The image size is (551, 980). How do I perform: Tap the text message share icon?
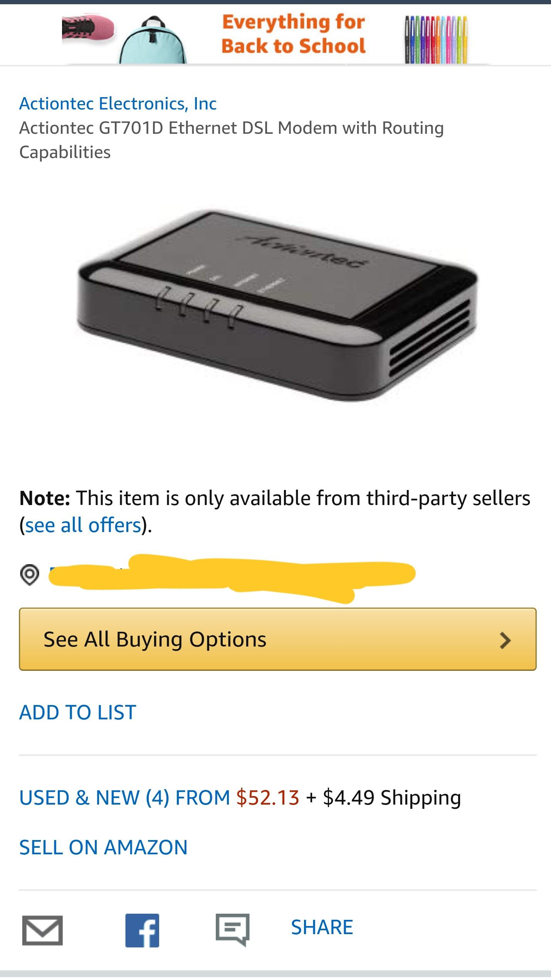tap(232, 929)
